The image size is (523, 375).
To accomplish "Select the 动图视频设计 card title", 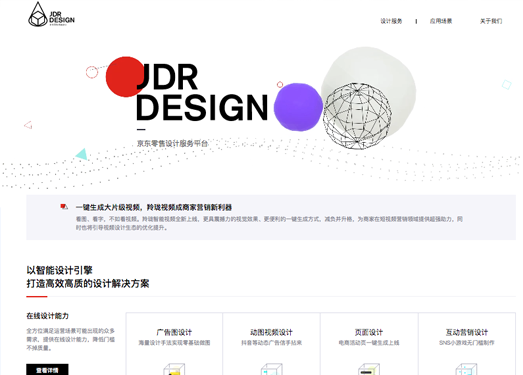I will tap(271, 332).
